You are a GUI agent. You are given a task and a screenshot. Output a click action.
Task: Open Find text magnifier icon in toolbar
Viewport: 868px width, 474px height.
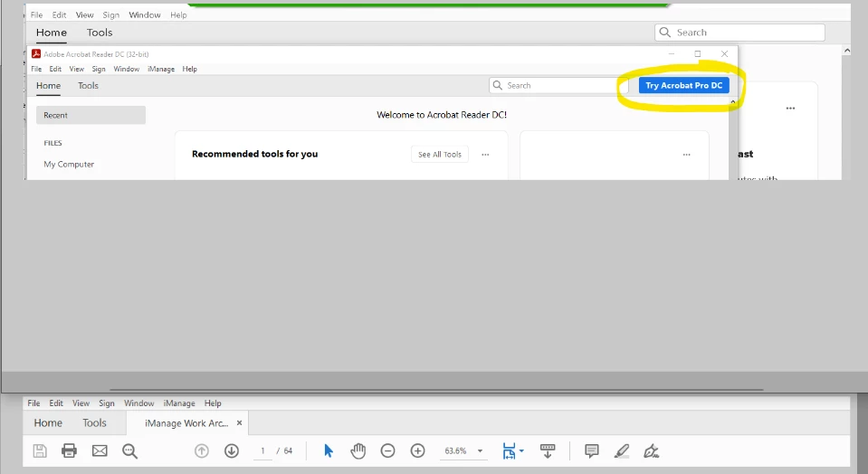(129, 450)
